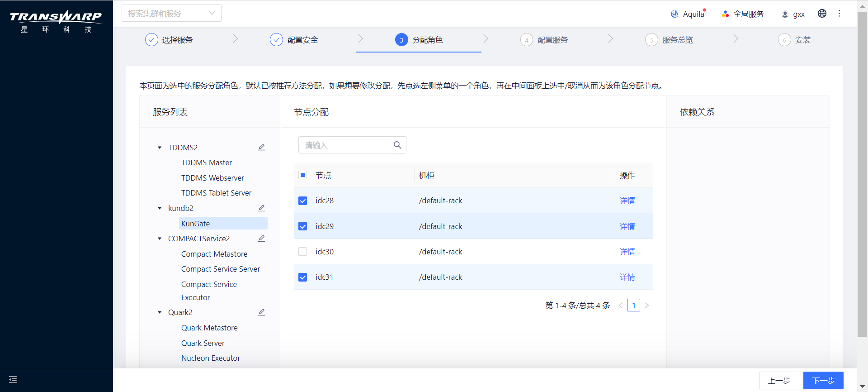Image resolution: width=868 pixels, height=392 pixels.
Task: Go to previous page arrow in pagination
Action: (x=620, y=306)
